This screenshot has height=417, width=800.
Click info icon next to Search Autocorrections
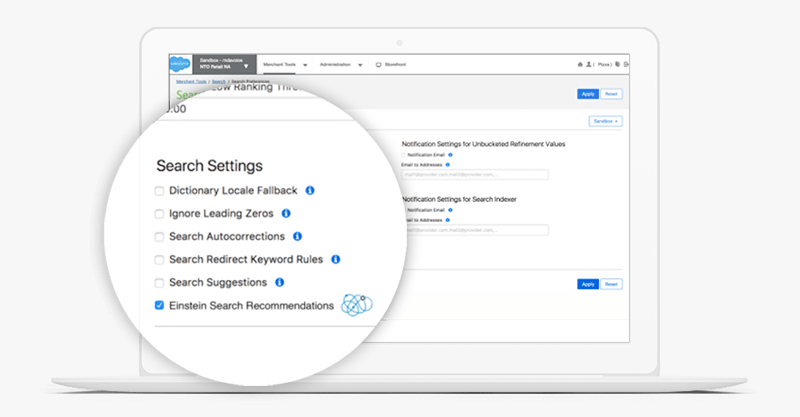tap(297, 236)
